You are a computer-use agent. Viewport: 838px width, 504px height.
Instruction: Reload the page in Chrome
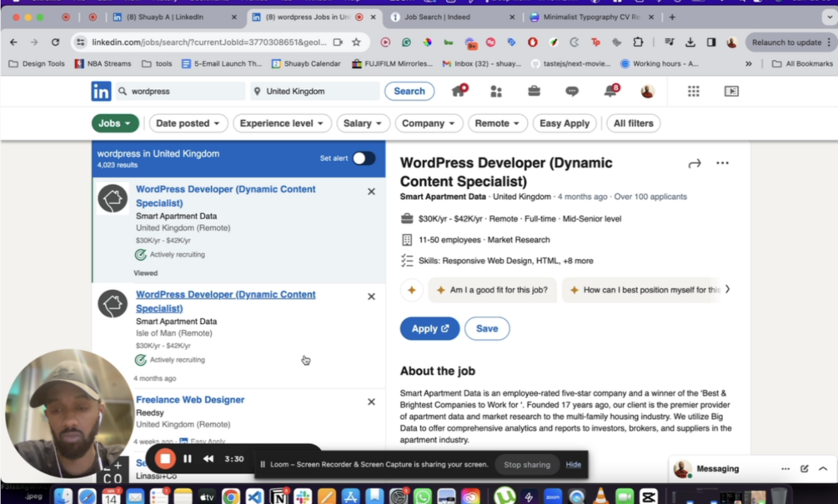pos(55,42)
